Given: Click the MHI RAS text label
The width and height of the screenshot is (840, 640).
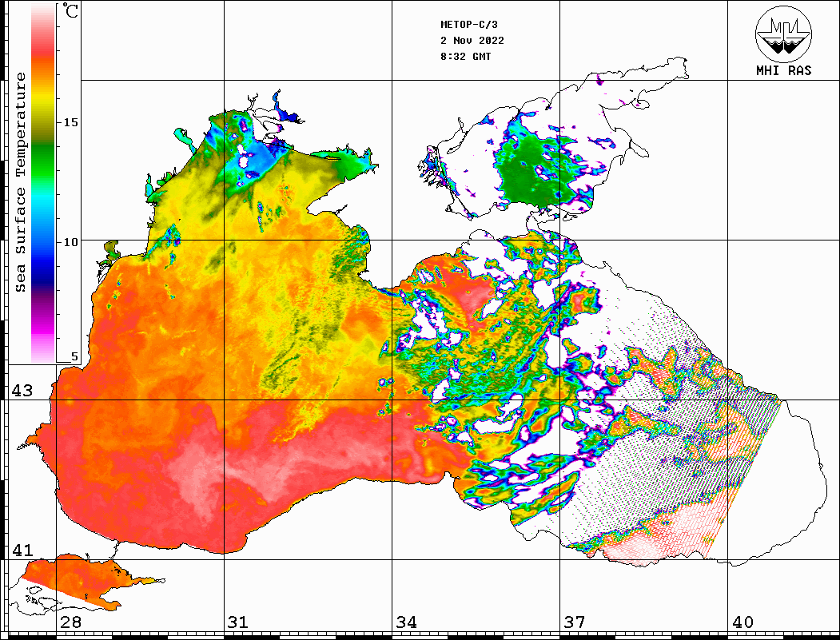Looking at the screenshot, I should tap(783, 71).
